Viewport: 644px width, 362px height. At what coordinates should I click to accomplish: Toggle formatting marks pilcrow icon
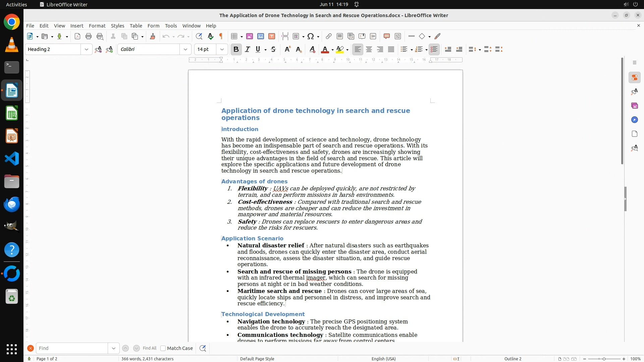pyautogui.click(x=221, y=37)
